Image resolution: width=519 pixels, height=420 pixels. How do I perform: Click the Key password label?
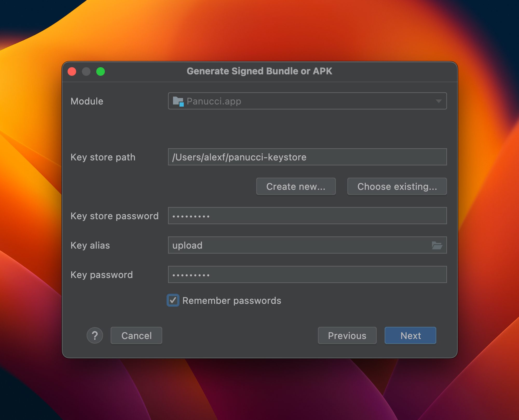click(101, 275)
